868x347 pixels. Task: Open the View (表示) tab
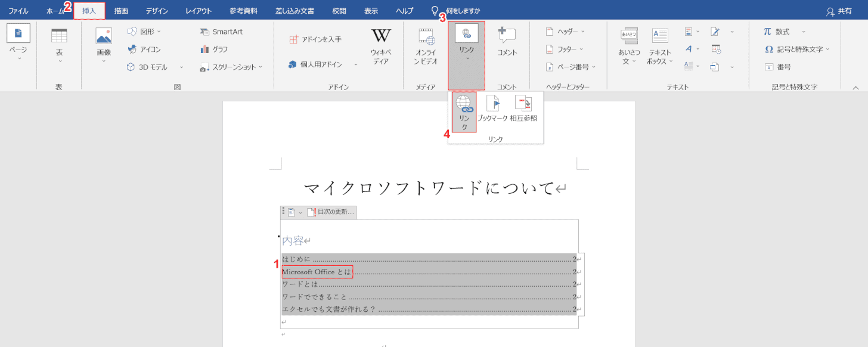click(371, 11)
